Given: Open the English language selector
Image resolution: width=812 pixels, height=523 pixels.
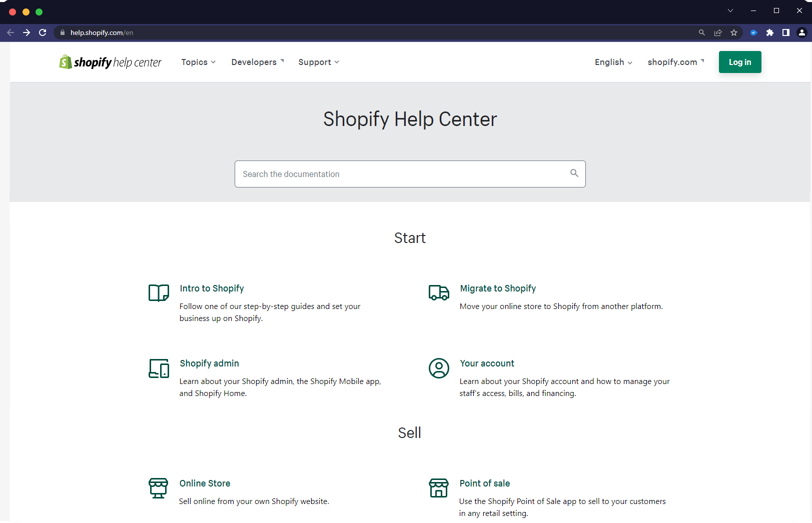Looking at the screenshot, I should click(x=613, y=62).
